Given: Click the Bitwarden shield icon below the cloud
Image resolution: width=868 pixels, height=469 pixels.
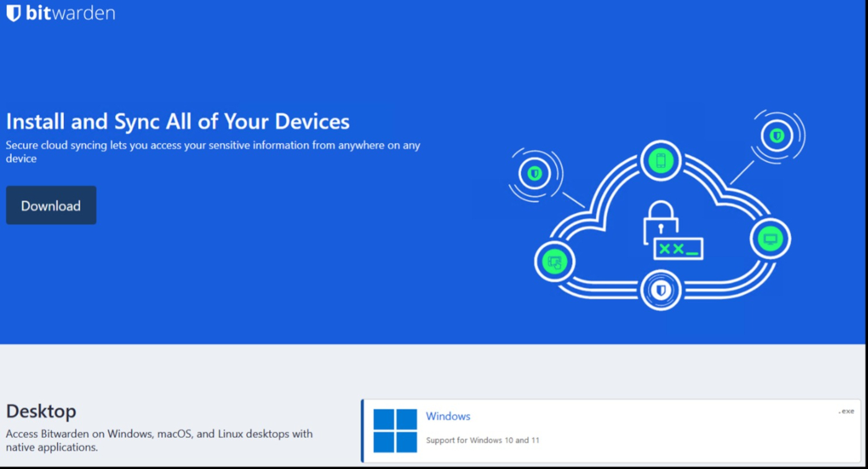Looking at the screenshot, I should coord(660,291).
